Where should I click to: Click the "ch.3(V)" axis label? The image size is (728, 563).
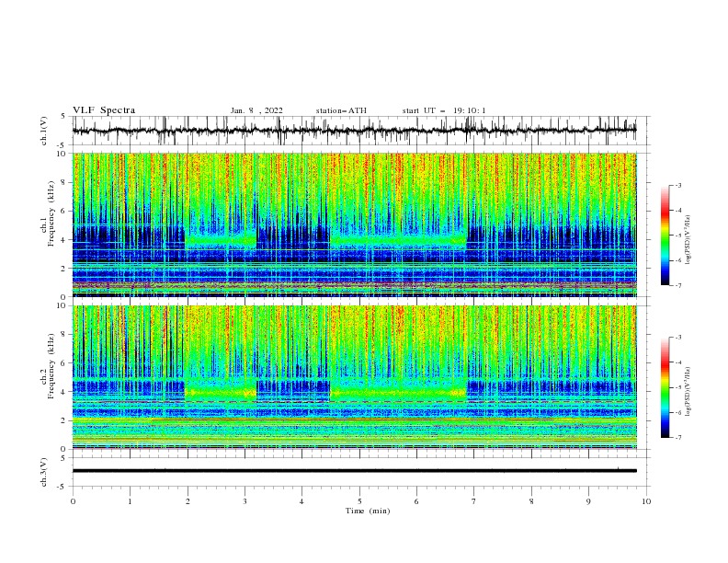[44, 472]
